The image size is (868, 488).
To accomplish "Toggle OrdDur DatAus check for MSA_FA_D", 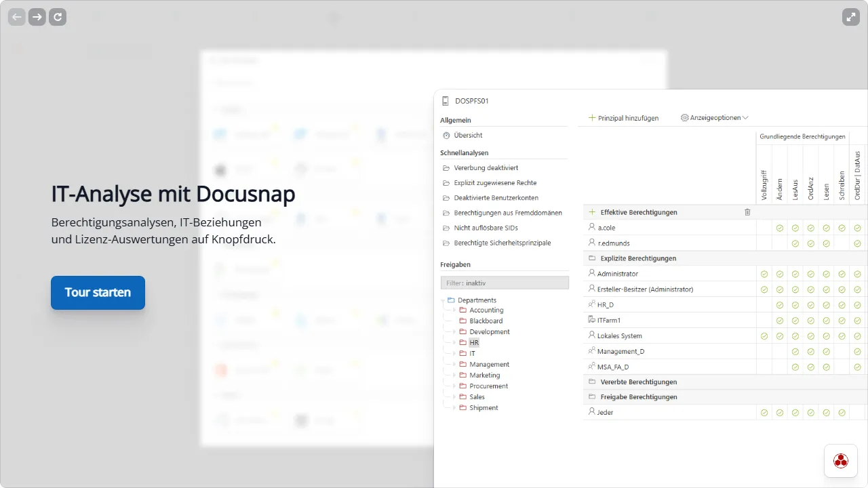I will pyautogui.click(x=857, y=367).
